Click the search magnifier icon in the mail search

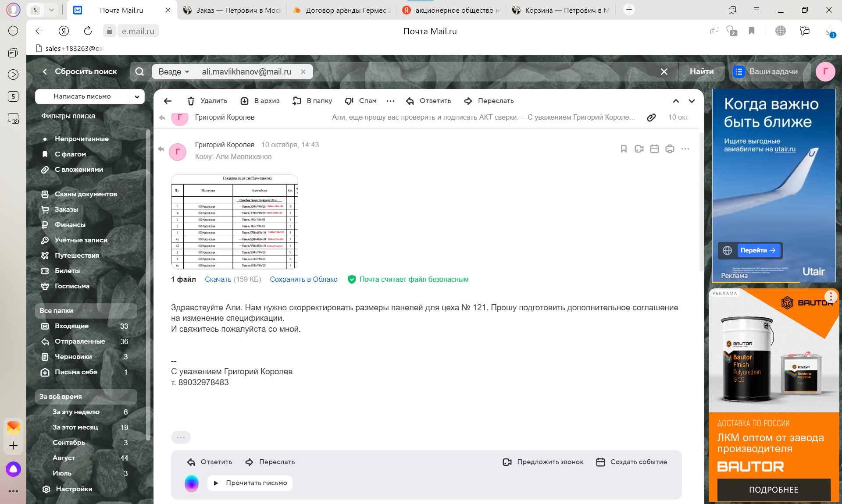click(x=139, y=71)
